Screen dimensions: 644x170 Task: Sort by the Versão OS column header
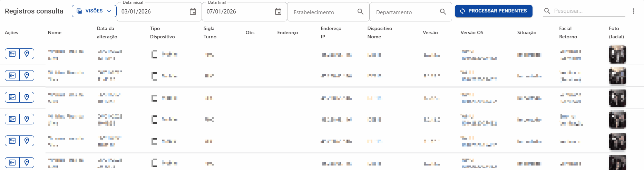[x=472, y=32]
